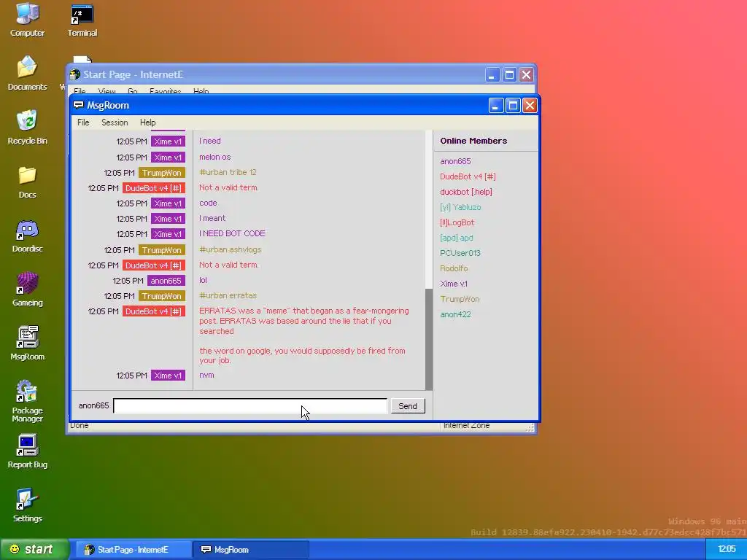Minimize the Start Page InternetE window
Screen dimensions: 747x560
coord(492,75)
